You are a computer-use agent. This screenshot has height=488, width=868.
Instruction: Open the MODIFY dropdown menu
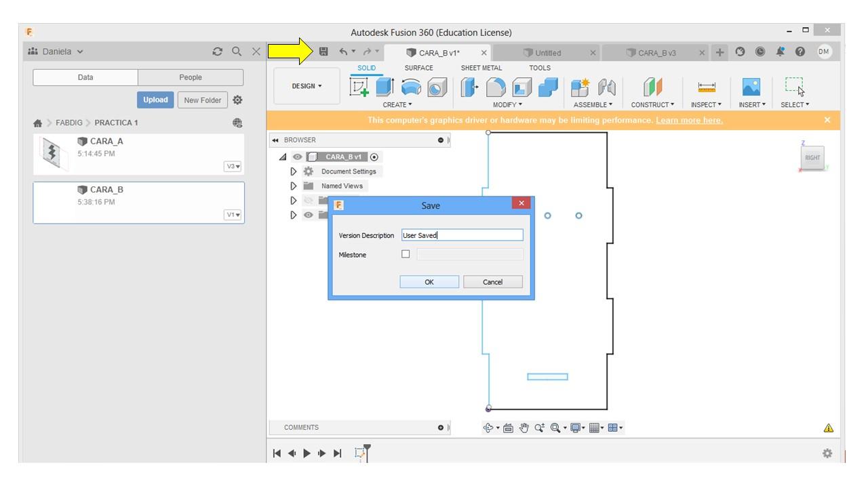tap(507, 104)
